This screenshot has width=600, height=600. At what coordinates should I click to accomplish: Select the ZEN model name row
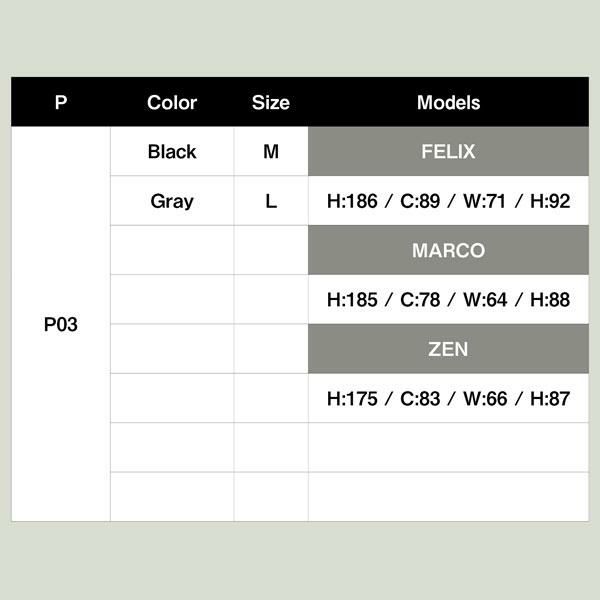[x=448, y=349]
